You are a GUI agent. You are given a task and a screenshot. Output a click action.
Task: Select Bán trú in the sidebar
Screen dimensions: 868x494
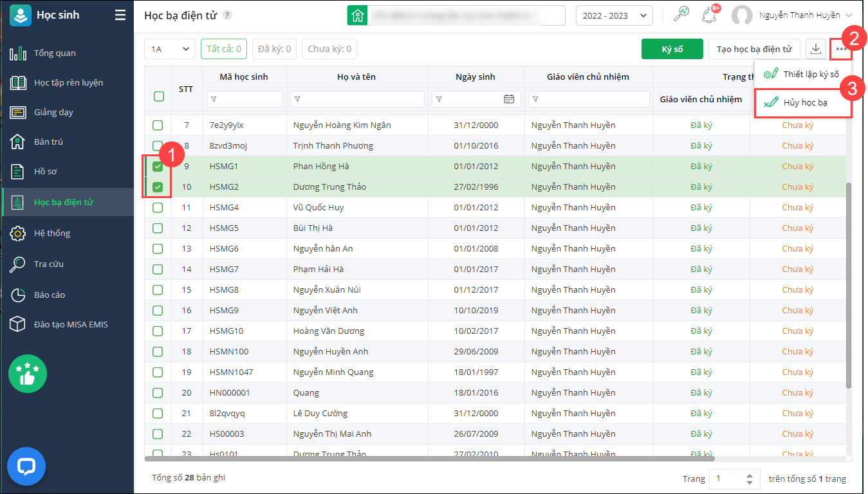pos(67,142)
